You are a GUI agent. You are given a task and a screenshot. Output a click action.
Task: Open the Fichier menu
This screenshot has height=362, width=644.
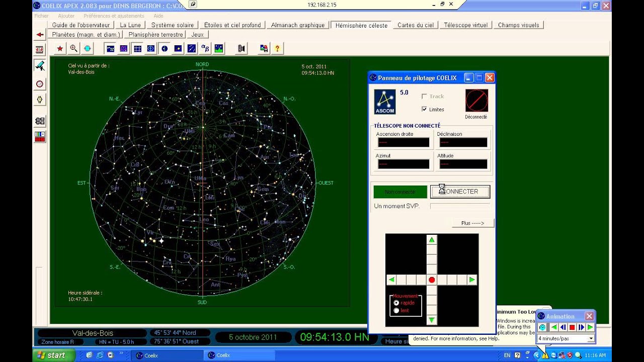point(41,16)
